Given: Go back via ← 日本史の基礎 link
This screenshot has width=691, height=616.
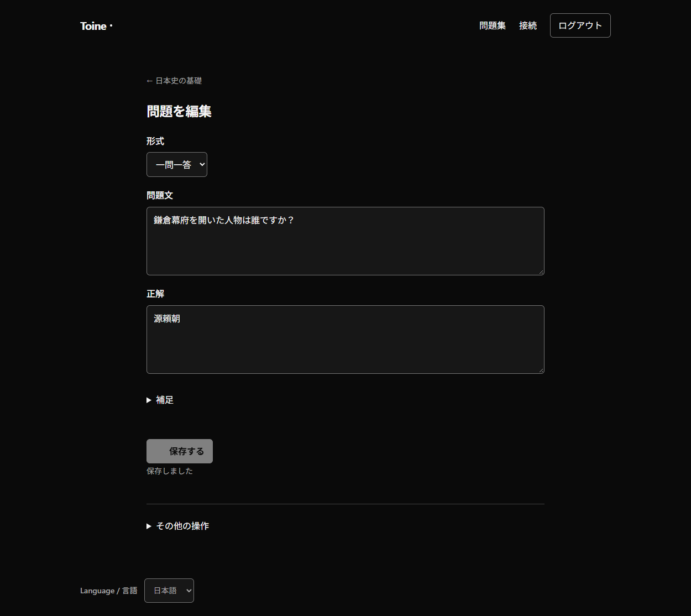Looking at the screenshot, I should tap(174, 81).
